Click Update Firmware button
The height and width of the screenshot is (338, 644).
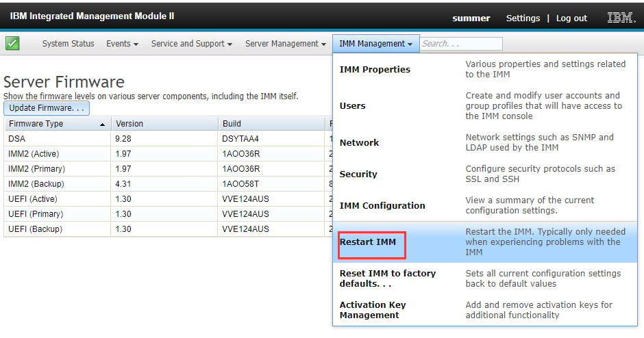click(47, 108)
